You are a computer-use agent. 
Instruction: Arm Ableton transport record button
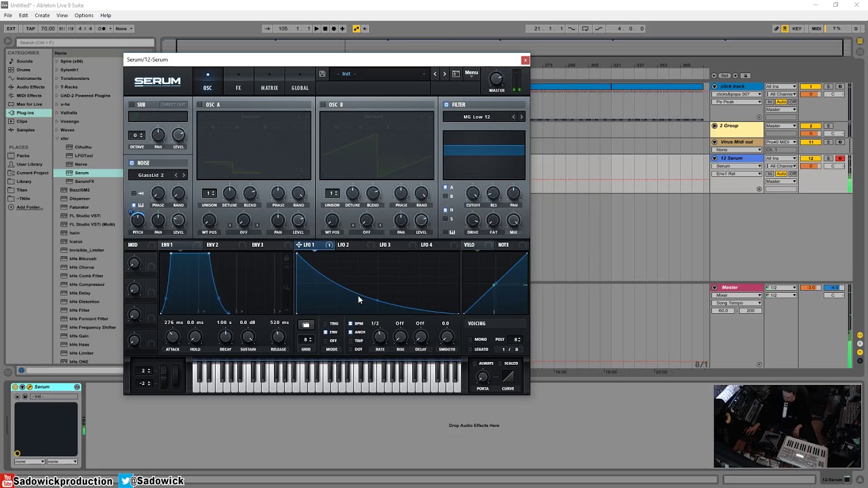click(x=334, y=28)
